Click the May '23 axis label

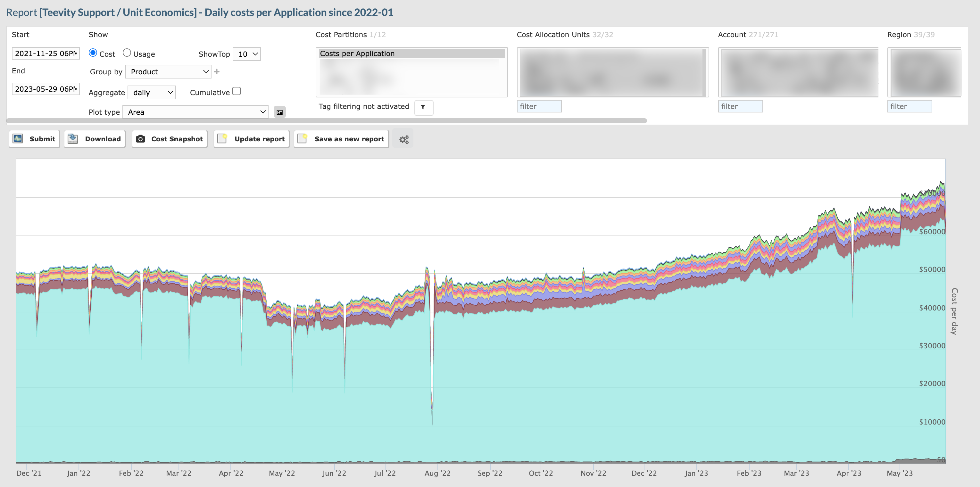[x=900, y=473]
